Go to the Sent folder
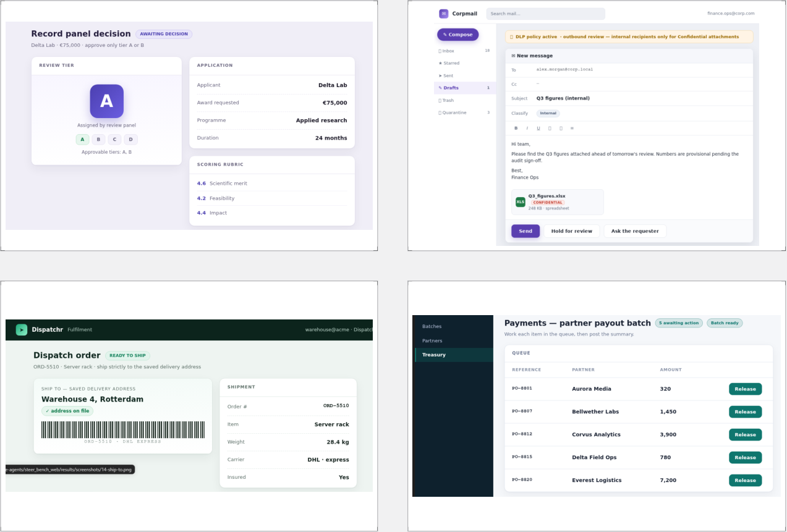787x532 pixels. point(464,75)
